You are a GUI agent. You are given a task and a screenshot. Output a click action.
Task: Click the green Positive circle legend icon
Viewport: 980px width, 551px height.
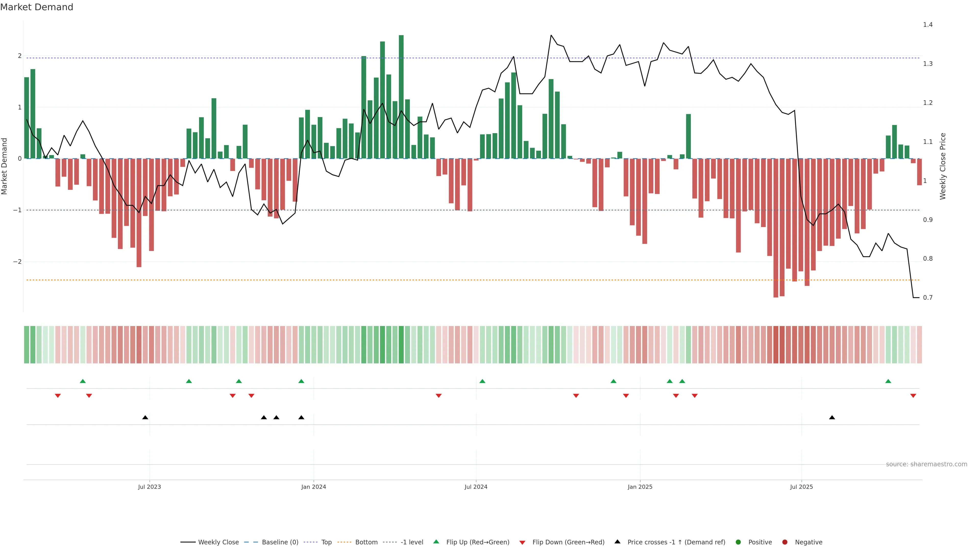pos(738,542)
